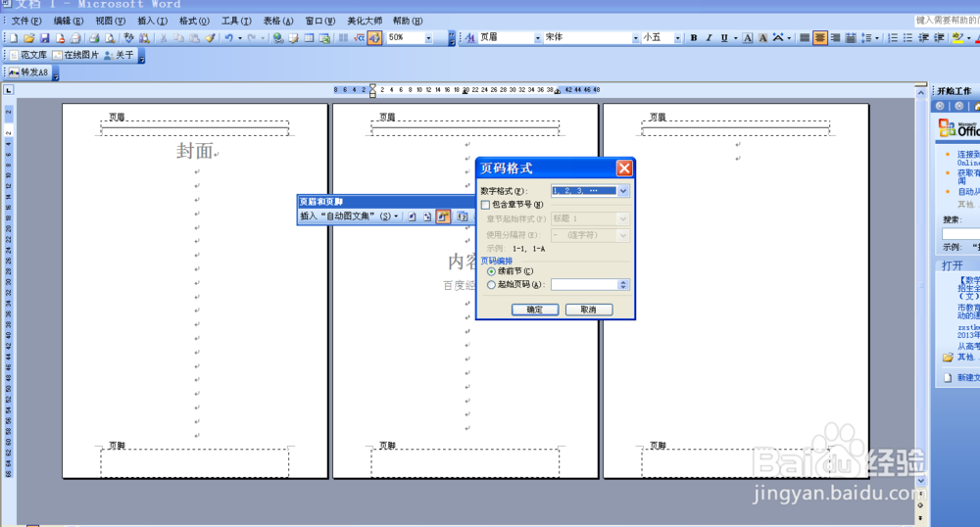Open the font size 小五 dropdown

tap(677, 38)
